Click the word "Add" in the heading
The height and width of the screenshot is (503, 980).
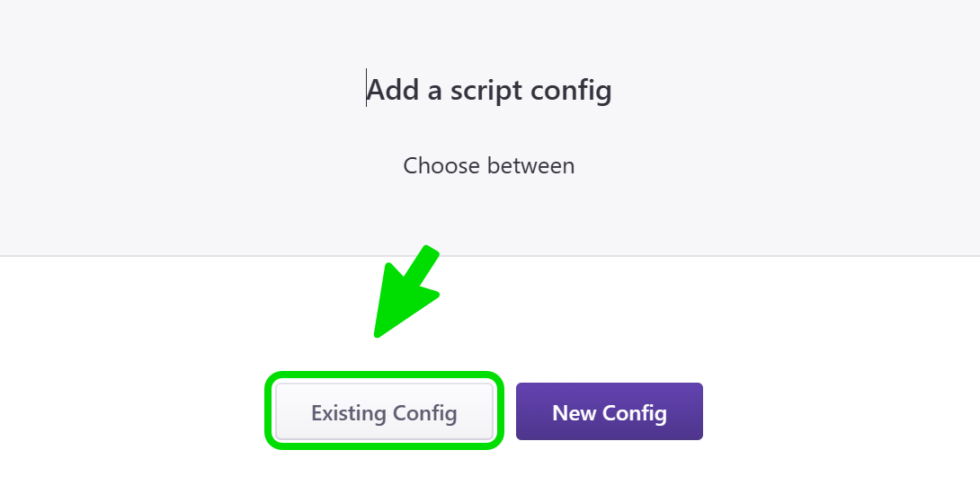[393, 90]
